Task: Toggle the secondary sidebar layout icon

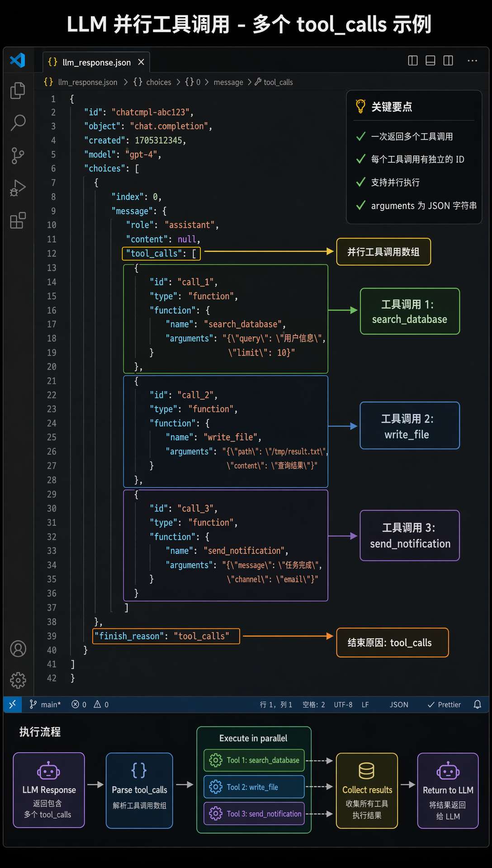Action: [448, 61]
